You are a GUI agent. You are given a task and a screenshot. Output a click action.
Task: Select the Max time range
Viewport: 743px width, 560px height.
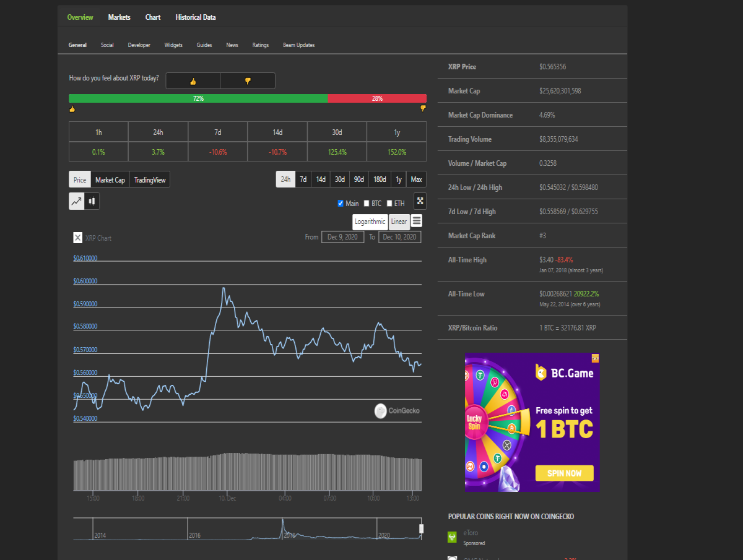tap(416, 179)
